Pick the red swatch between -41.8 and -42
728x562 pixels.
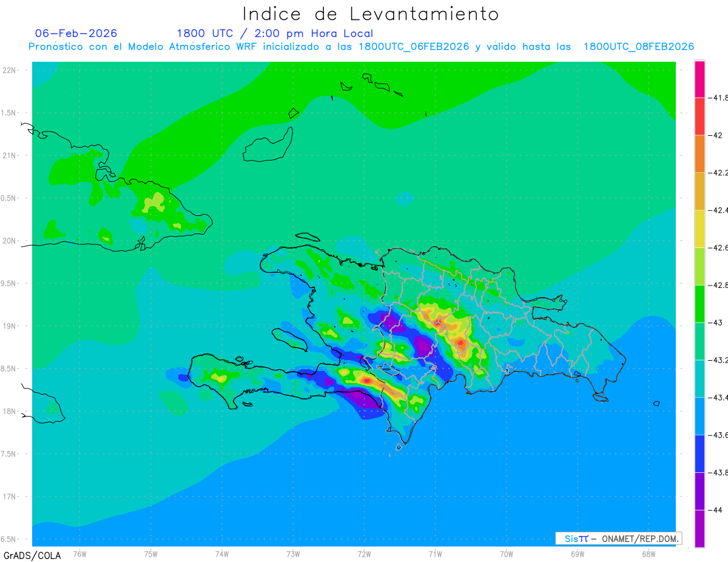point(699,116)
